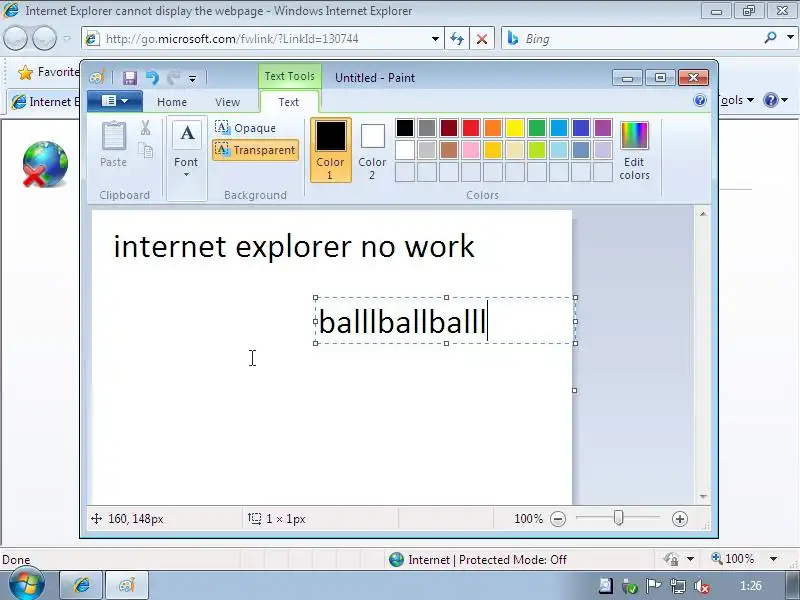800x600 pixels.
Task: Click the Windows Start orb
Action: (x=26, y=585)
